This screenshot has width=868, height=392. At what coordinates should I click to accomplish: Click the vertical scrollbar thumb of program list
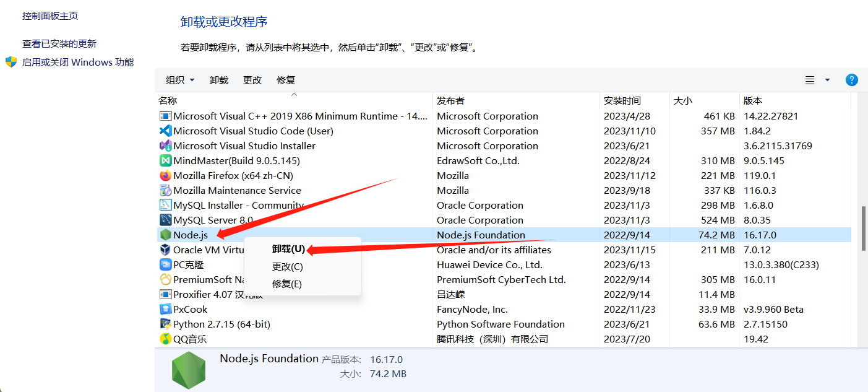pos(864,228)
